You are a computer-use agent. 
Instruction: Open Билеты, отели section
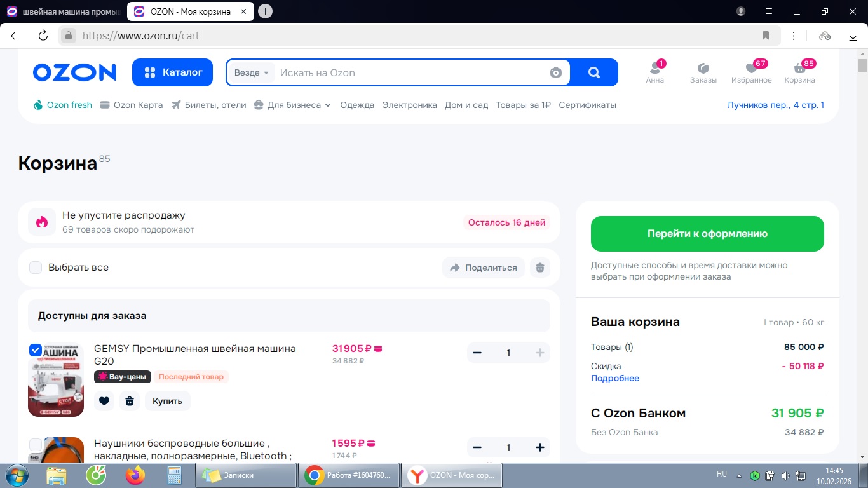208,105
